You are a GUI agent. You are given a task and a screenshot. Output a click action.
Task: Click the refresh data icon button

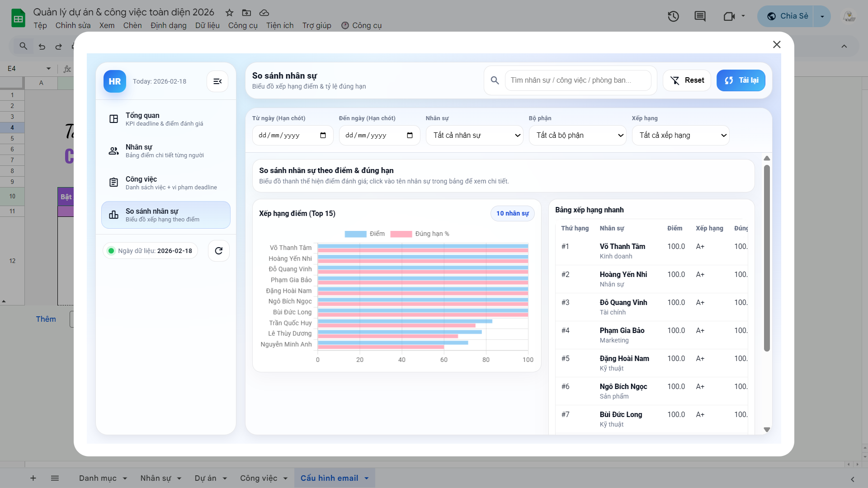point(219,251)
